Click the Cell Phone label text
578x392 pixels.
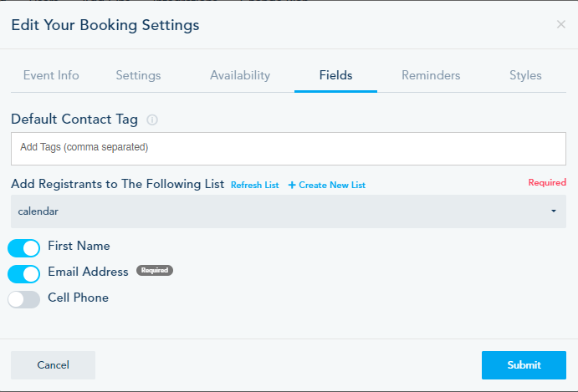click(x=78, y=298)
